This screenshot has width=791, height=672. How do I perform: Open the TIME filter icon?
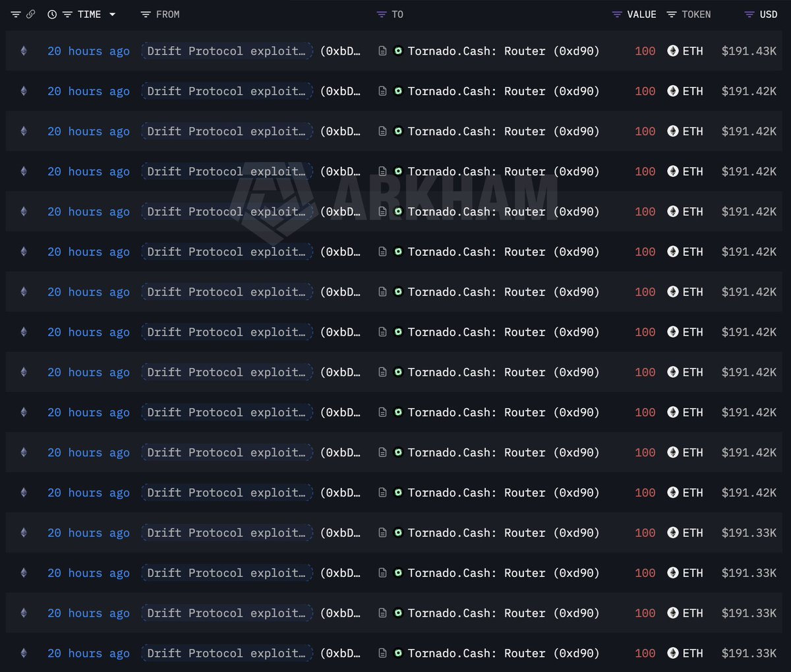(x=67, y=14)
